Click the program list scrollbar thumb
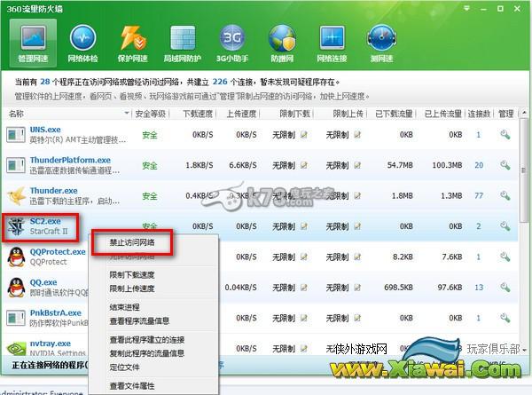The width and height of the screenshot is (532, 395). point(525,170)
